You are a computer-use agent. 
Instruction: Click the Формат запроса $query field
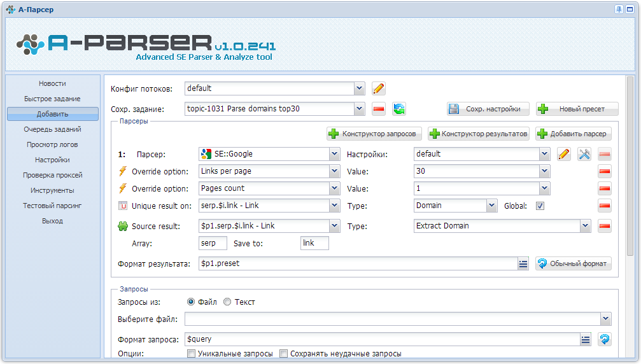coord(383,339)
